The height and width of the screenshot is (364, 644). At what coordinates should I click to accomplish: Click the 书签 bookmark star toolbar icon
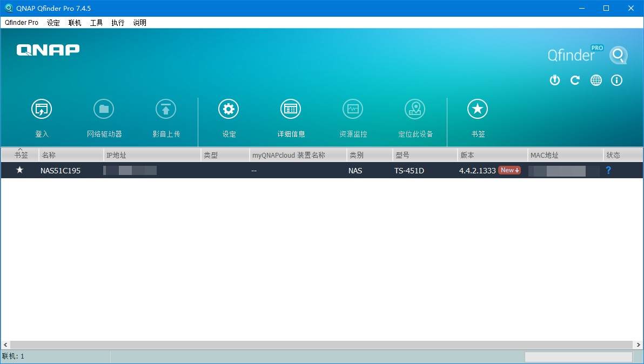(478, 109)
